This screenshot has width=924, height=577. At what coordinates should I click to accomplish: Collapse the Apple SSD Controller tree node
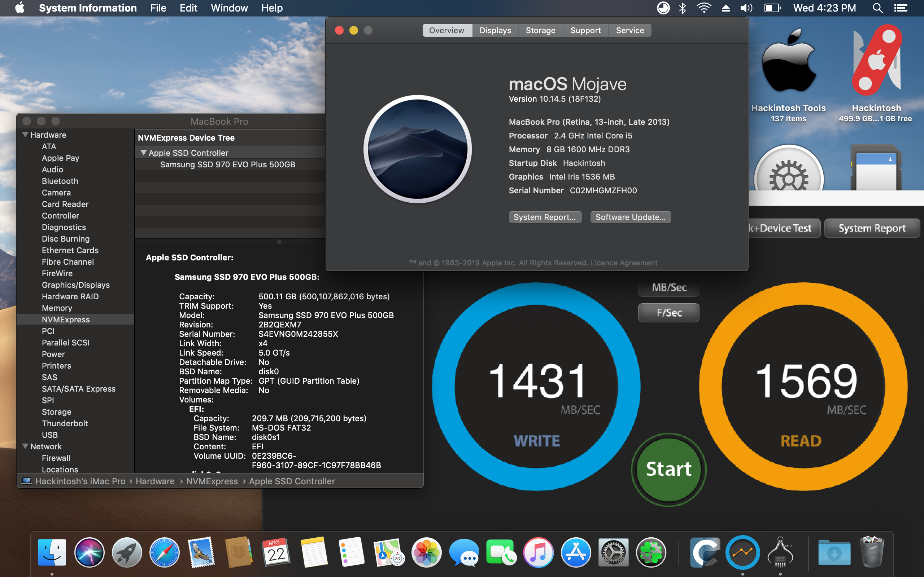coord(144,153)
